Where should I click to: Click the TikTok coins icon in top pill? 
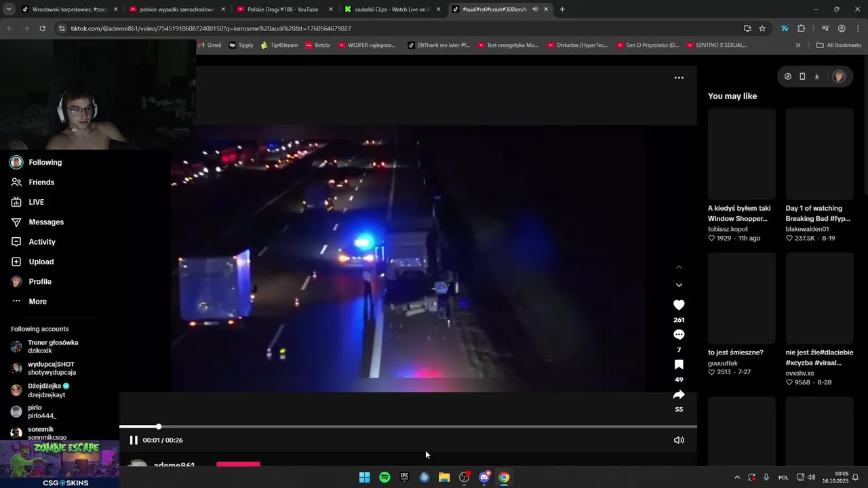tap(788, 77)
